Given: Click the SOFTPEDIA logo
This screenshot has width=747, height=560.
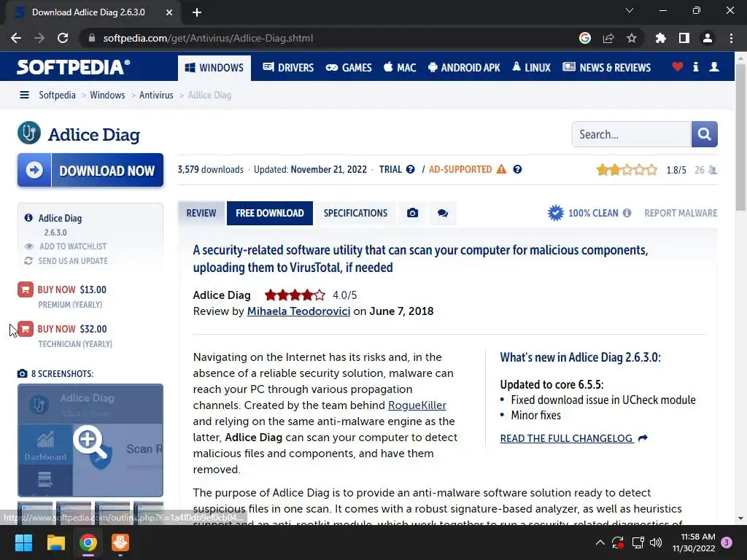Looking at the screenshot, I should [x=74, y=66].
